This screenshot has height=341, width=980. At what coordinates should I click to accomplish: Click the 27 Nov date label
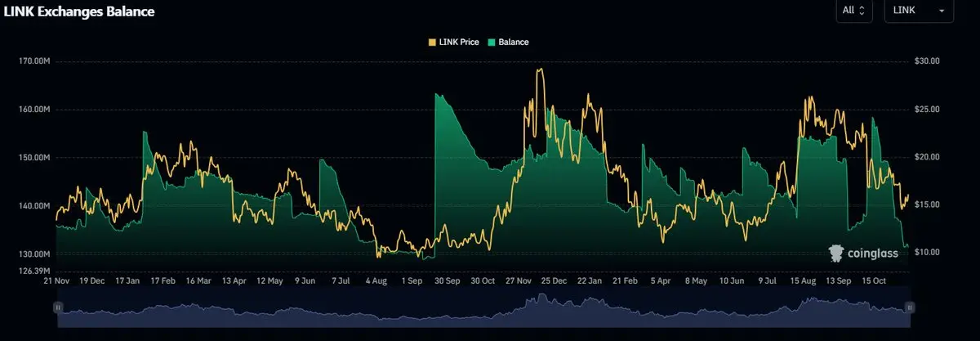(519, 280)
